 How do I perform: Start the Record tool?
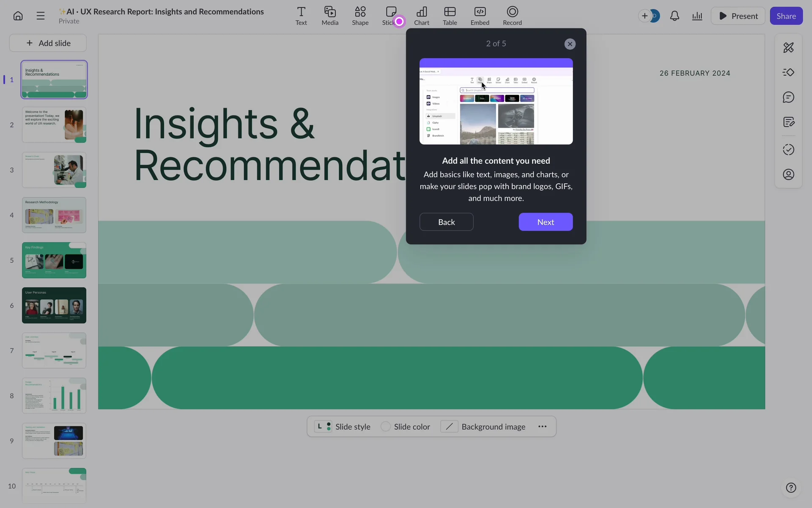point(512,16)
